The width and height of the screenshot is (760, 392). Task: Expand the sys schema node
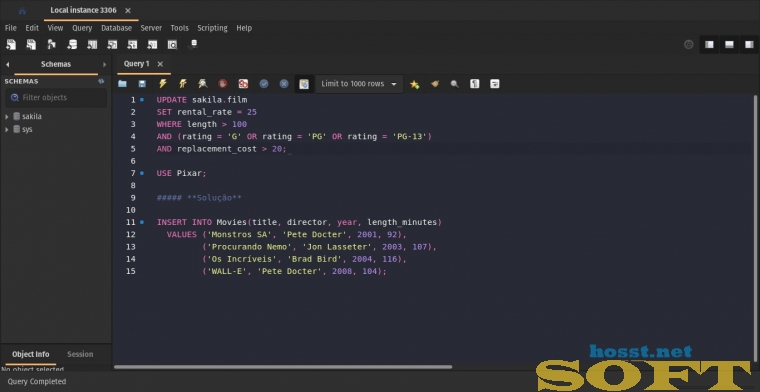7,129
